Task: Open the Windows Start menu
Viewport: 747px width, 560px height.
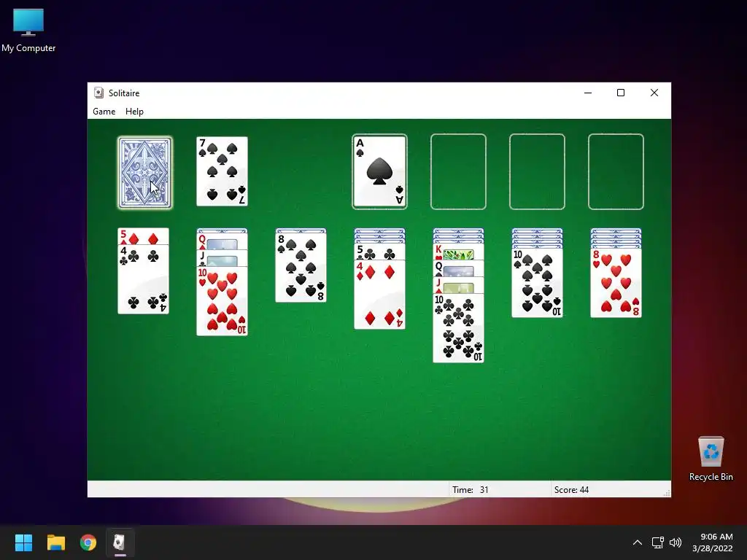Action: coord(23,542)
